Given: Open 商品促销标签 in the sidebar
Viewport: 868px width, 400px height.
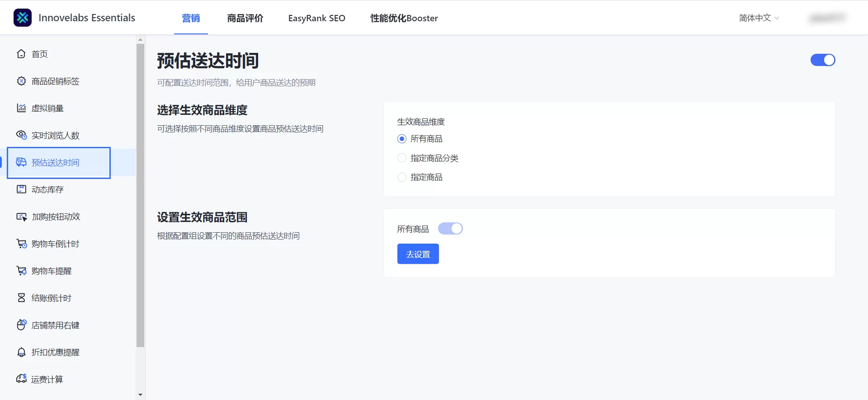Looking at the screenshot, I should point(68,81).
